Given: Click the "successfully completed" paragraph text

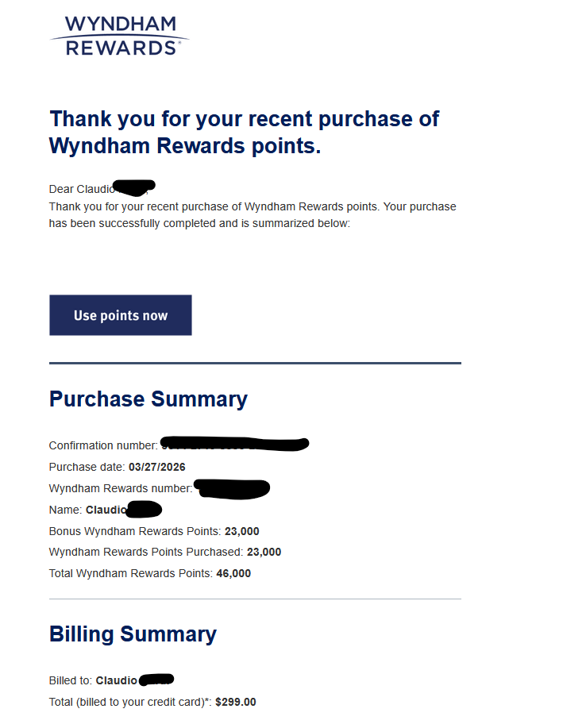Looking at the screenshot, I should (253, 215).
